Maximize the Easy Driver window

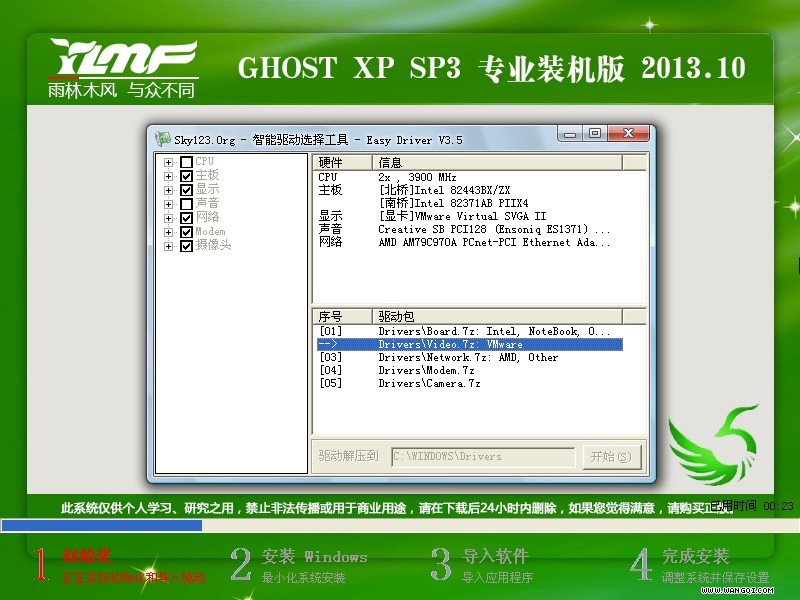[594, 134]
